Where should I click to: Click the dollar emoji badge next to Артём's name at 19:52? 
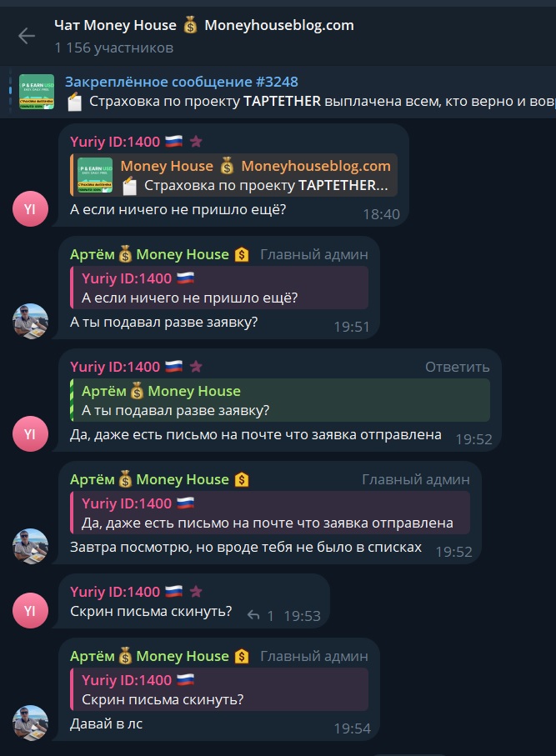click(x=242, y=479)
